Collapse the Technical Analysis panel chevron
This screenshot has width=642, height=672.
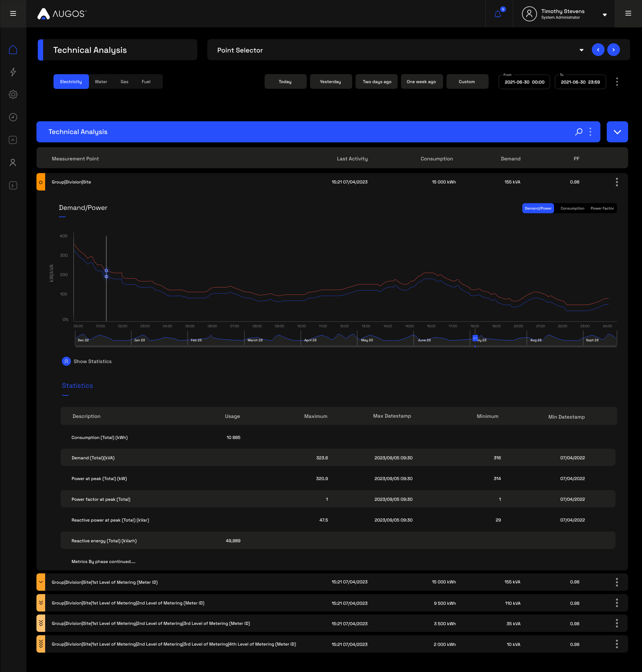[617, 131]
